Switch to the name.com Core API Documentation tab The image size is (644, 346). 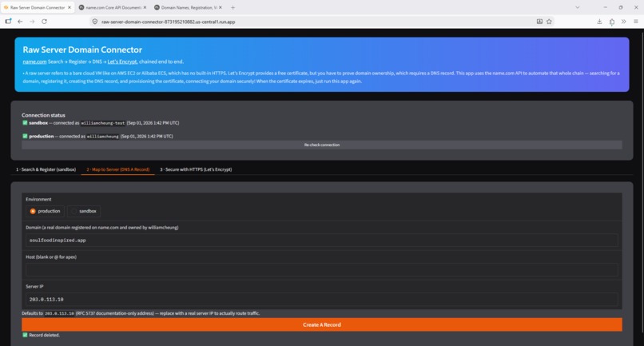point(112,7)
